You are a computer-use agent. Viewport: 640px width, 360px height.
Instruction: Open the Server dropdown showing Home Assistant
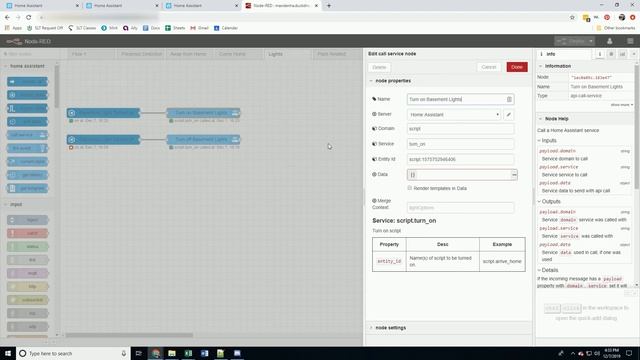454,115
